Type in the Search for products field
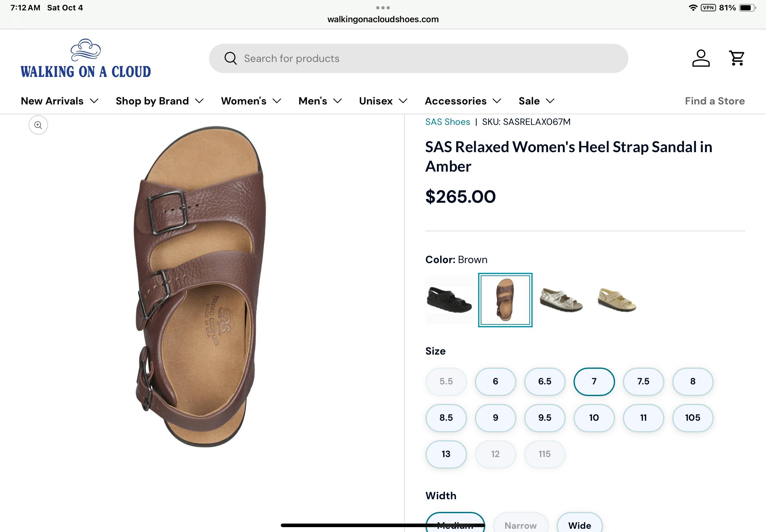Viewport: 766px width, 532px height. coord(417,58)
